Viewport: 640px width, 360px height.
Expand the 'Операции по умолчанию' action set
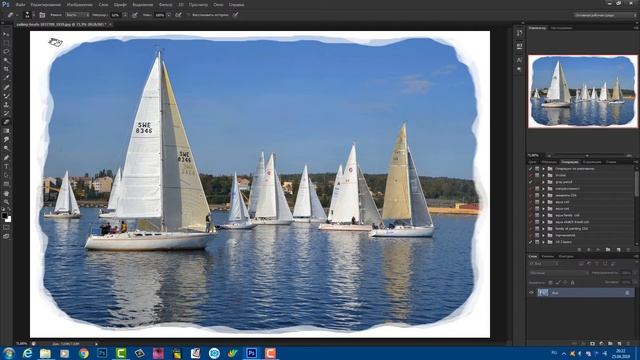click(543, 169)
